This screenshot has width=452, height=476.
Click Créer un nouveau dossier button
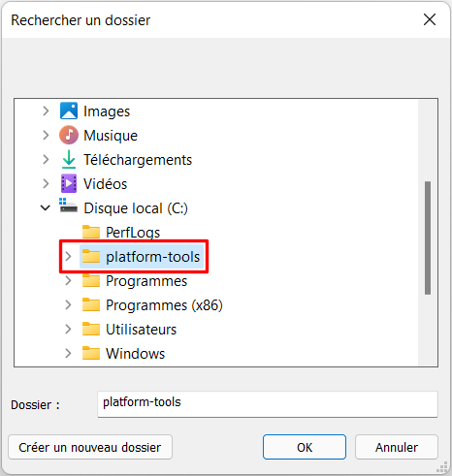pyautogui.click(x=90, y=447)
